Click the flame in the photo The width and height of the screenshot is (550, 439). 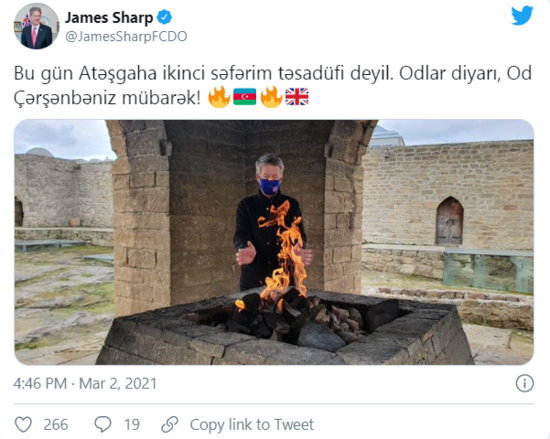(x=281, y=252)
